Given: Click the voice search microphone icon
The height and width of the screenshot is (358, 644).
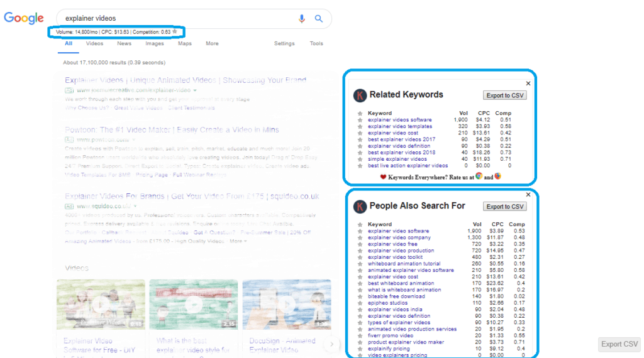Looking at the screenshot, I should [x=301, y=18].
